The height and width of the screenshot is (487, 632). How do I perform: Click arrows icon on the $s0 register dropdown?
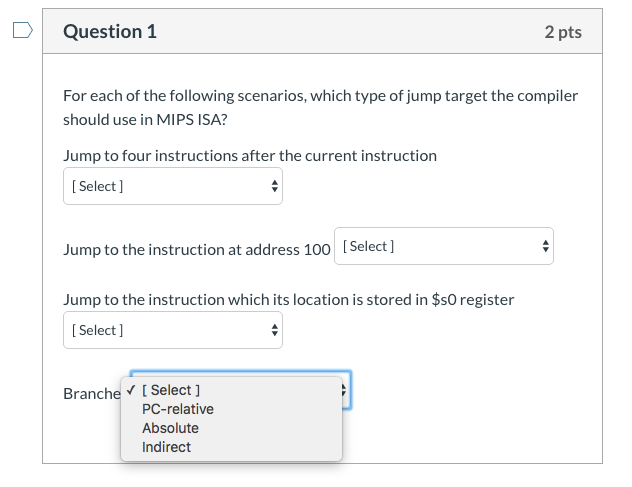(274, 330)
